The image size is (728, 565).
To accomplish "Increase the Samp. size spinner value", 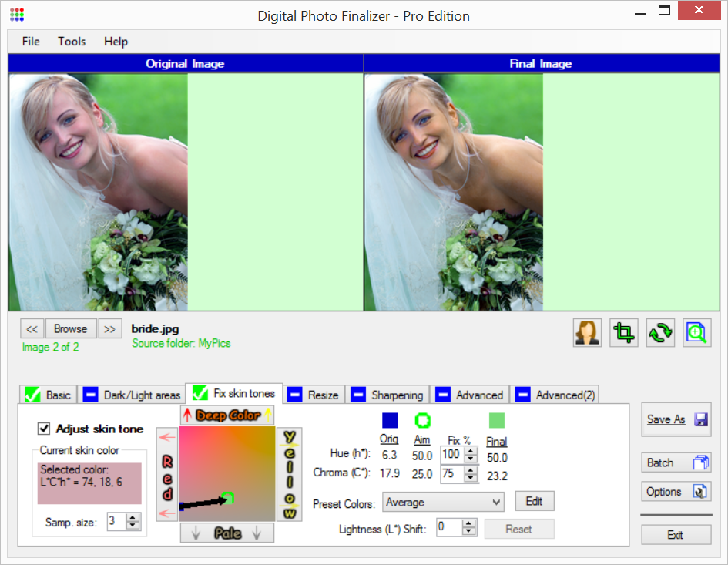I will coord(133,518).
